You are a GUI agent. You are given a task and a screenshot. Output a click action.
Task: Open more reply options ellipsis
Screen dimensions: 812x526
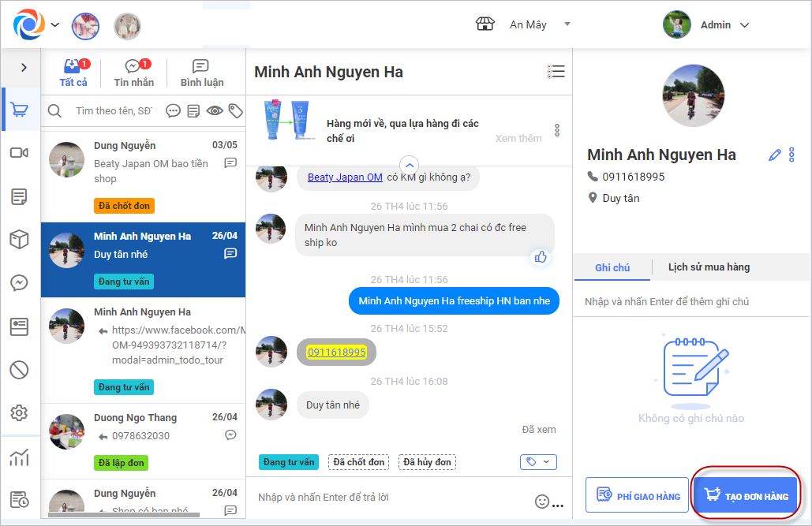click(x=558, y=505)
